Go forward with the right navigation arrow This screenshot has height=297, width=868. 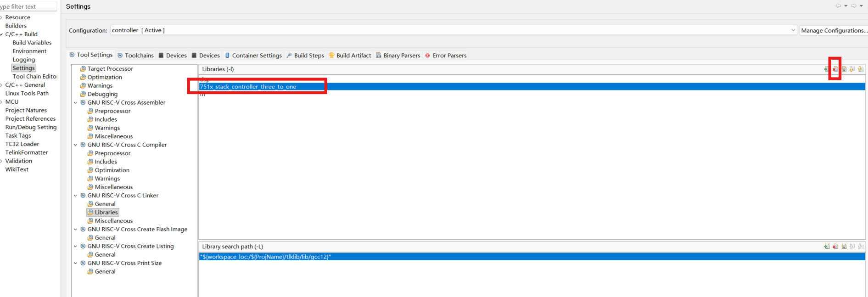854,6
